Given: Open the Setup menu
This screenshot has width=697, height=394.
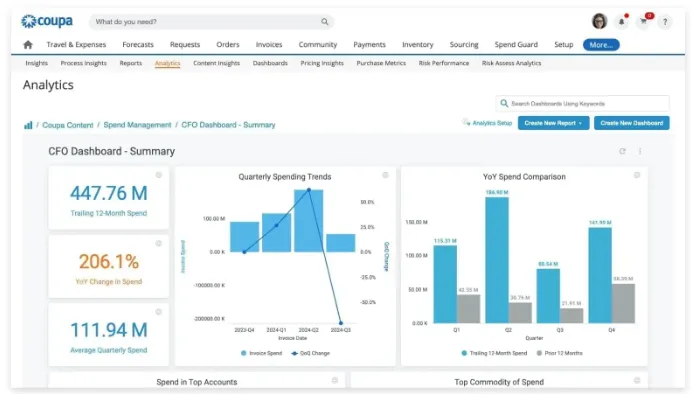Looking at the screenshot, I should click(x=564, y=44).
